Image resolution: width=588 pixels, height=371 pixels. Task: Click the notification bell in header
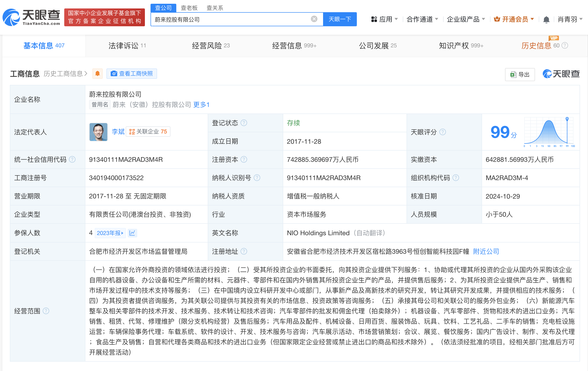(x=546, y=19)
